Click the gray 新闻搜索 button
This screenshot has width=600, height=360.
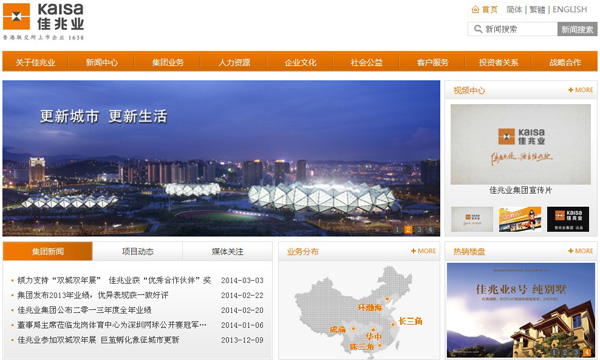(x=577, y=29)
